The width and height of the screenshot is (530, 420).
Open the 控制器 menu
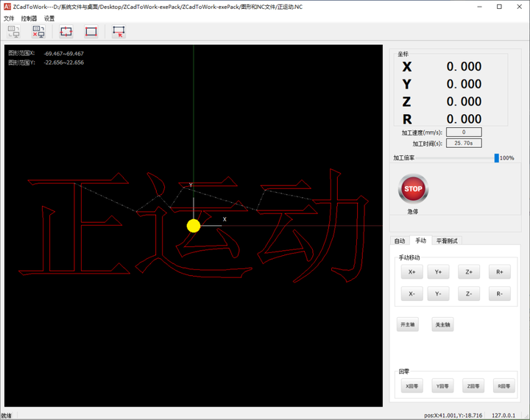click(x=29, y=18)
